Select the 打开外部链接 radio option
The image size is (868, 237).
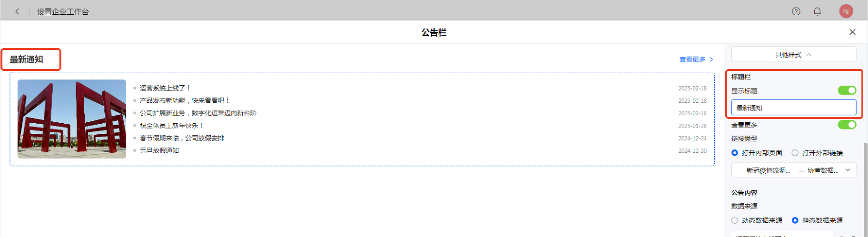point(795,153)
